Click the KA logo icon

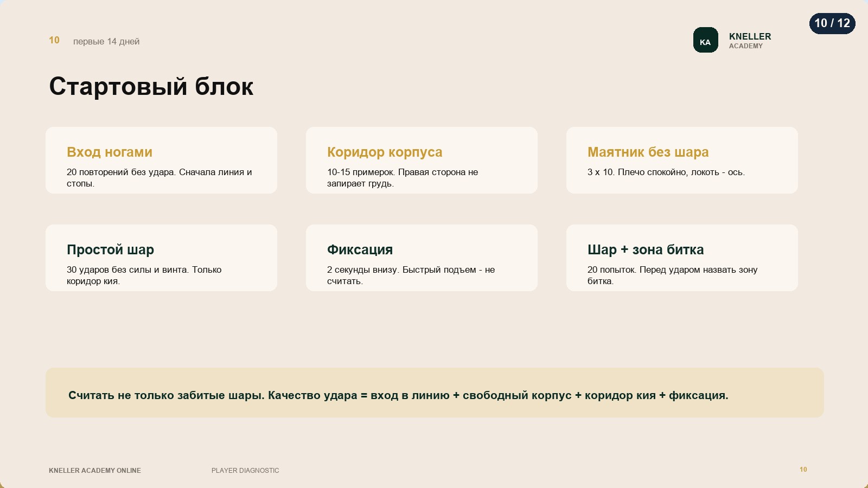pyautogui.click(x=705, y=40)
